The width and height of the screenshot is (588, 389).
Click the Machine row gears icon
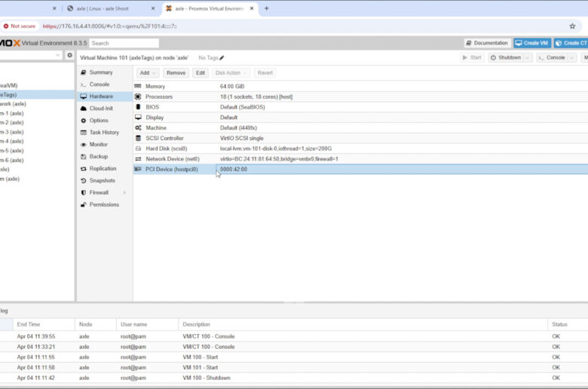point(138,128)
